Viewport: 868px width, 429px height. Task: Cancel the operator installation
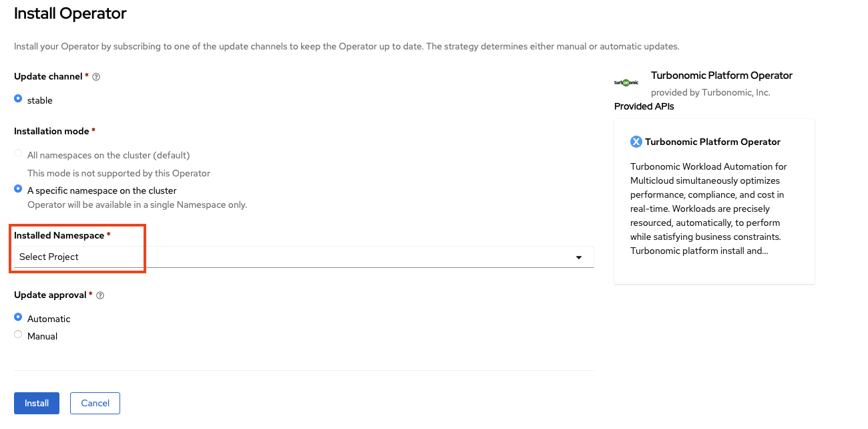pyautogui.click(x=95, y=403)
